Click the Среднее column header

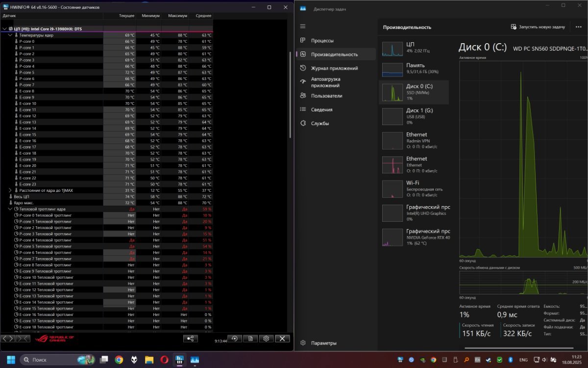(201, 16)
